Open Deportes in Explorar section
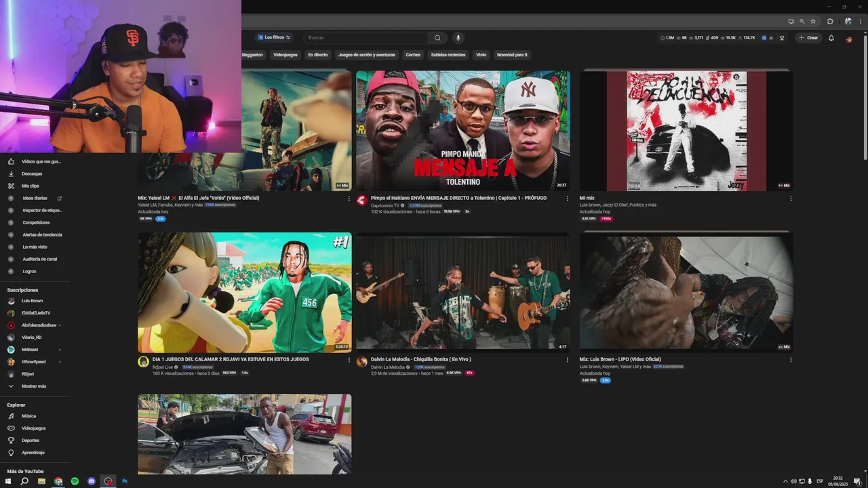 coord(31,441)
